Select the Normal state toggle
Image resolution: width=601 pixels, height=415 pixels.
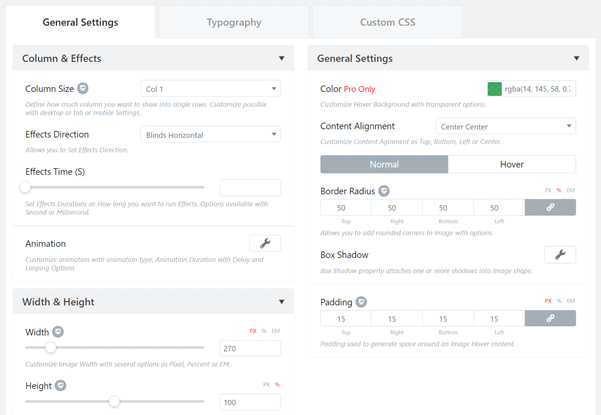384,164
